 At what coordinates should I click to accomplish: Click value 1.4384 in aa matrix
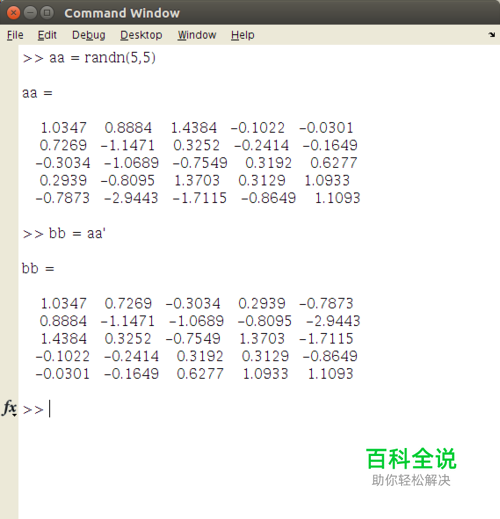pos(194,128)
